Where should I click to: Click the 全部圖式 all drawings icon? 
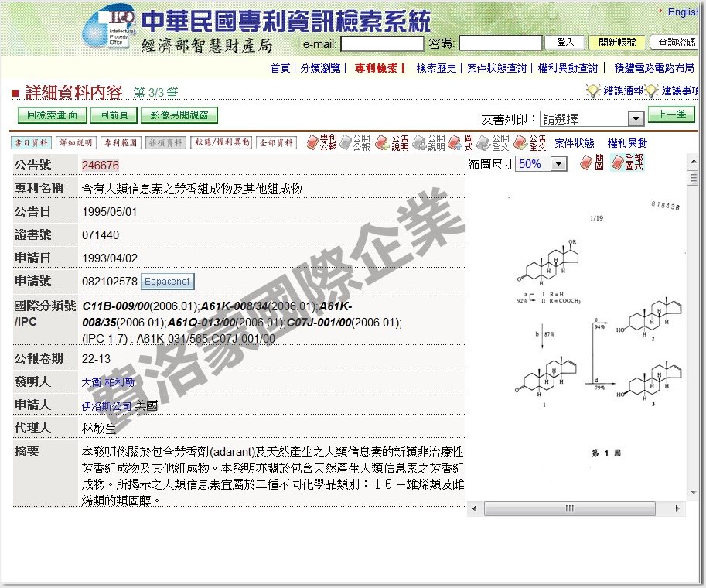625,164
